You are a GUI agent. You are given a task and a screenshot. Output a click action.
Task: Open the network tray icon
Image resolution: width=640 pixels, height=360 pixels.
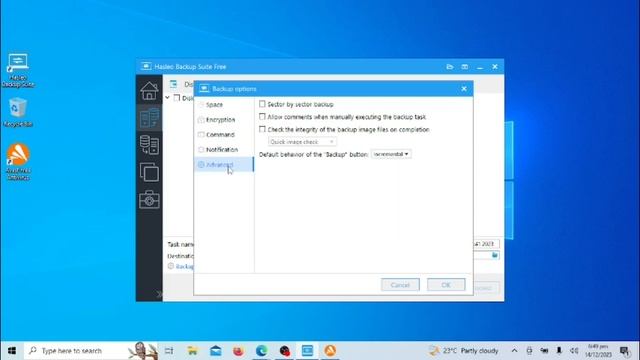544,351
